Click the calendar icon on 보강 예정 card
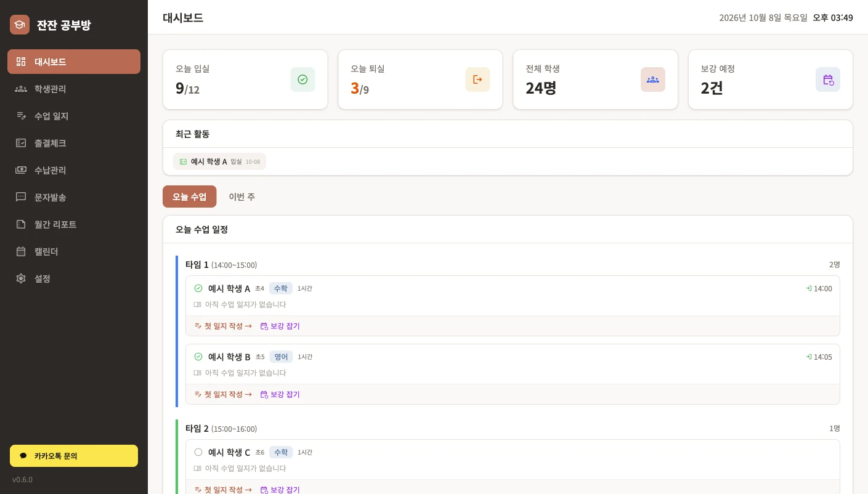The height and width of the screenshot is (494, 868). click(828, 79)
